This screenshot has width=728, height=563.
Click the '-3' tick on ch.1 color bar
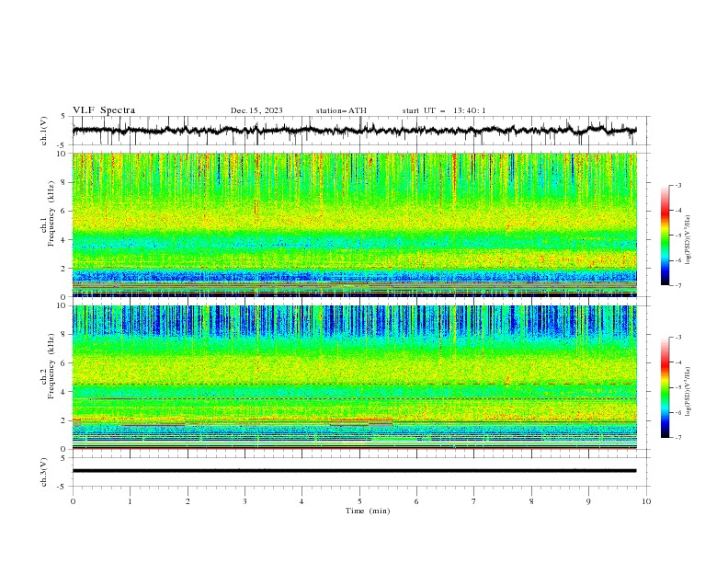coord(677,185)
